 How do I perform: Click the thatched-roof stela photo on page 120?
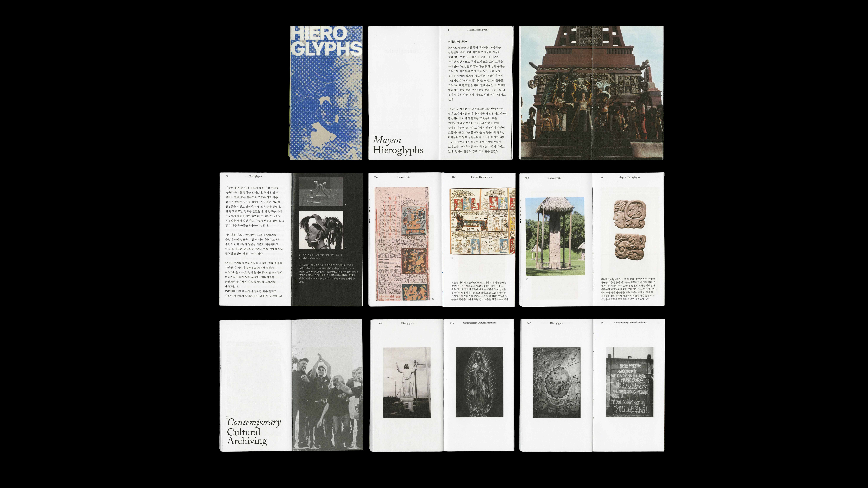point(555,236)
